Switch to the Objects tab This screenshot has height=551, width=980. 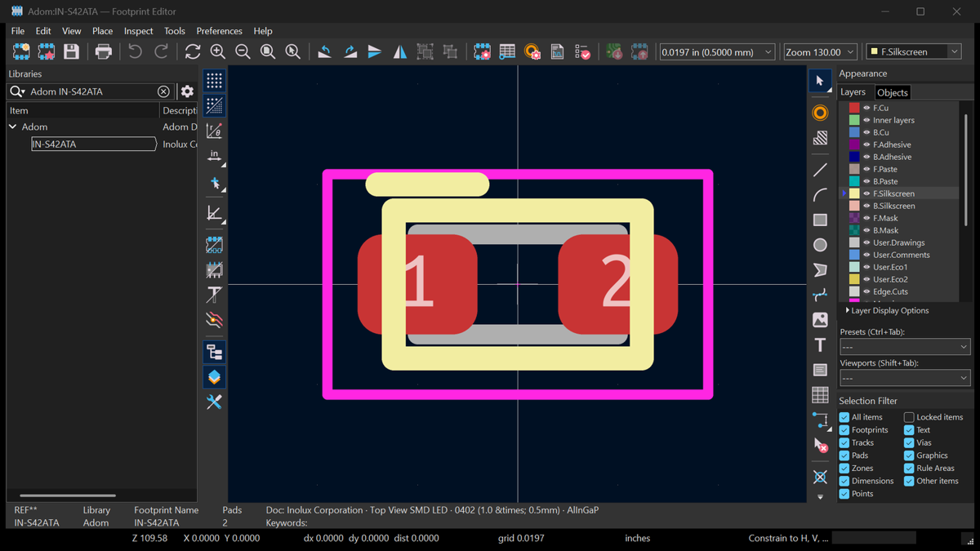coord(892,92)
